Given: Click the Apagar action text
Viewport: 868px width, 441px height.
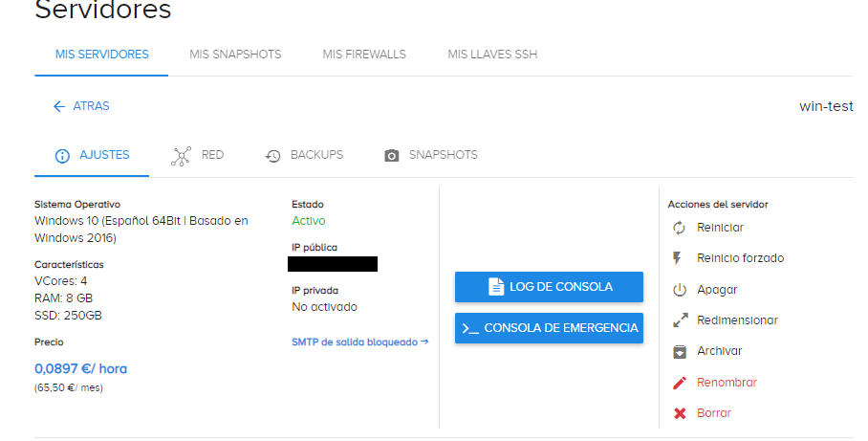Looking at the screenshot, I should pos(717,290).
